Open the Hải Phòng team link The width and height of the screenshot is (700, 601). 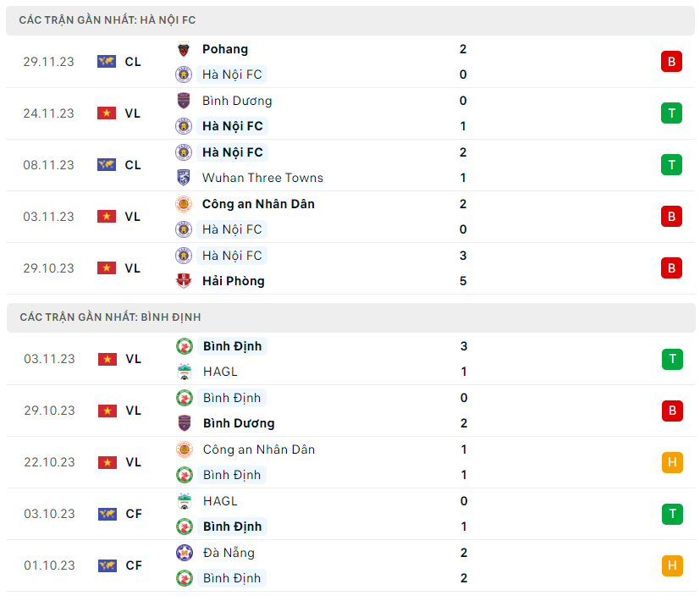coord(234,281)
